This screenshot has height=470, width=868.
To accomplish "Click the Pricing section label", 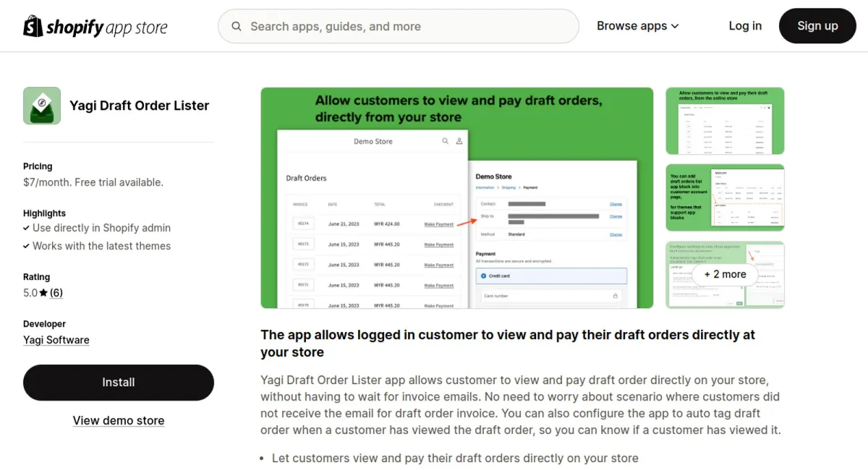I will [x=38, y=166].
